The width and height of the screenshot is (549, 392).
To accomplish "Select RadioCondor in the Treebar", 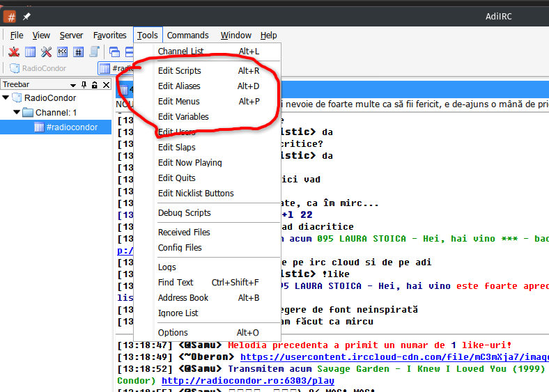I will click(x=50, y=98).
